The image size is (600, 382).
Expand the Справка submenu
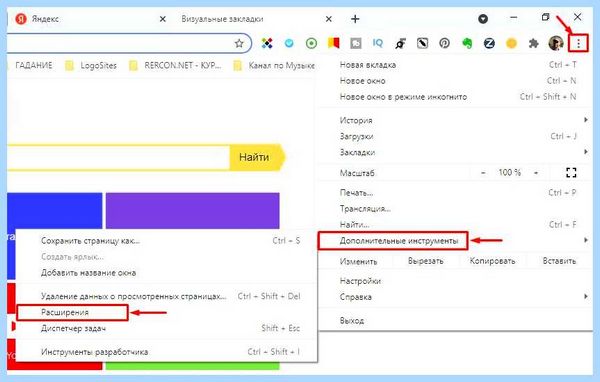click(455, 297)
